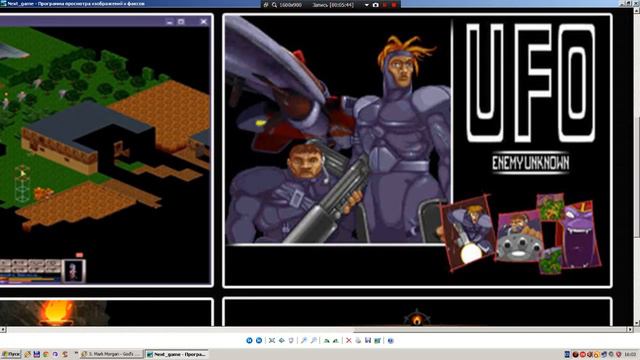The image size is (640, 360).
Task: Click the leftmost recorder bar icon
Action: point(266,5)
